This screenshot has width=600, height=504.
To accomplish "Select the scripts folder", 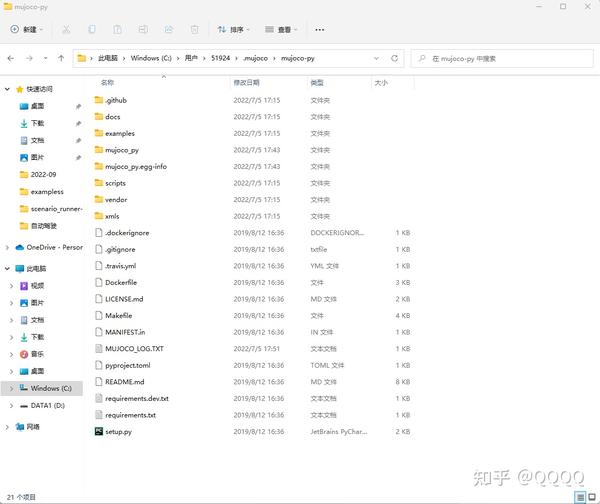I will click(115, 183).
